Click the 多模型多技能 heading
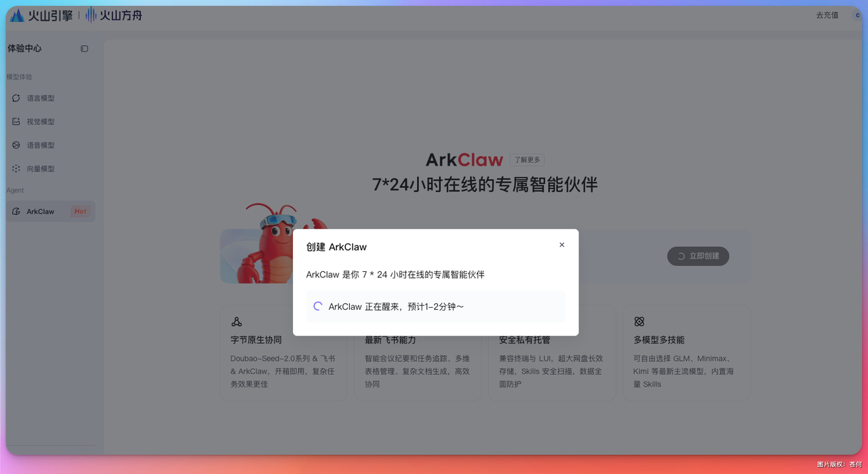Screen dimensions: 868x474 click(659, 340)
